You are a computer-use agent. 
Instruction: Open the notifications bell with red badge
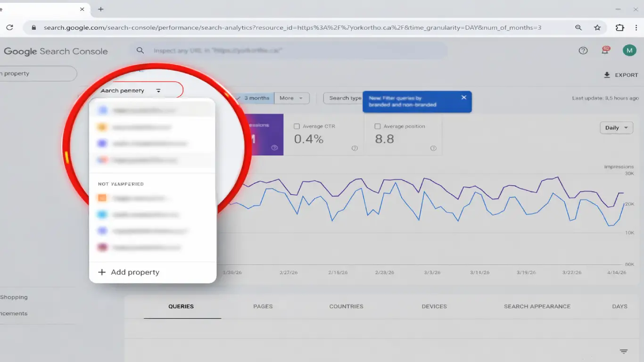click(605, 50)
